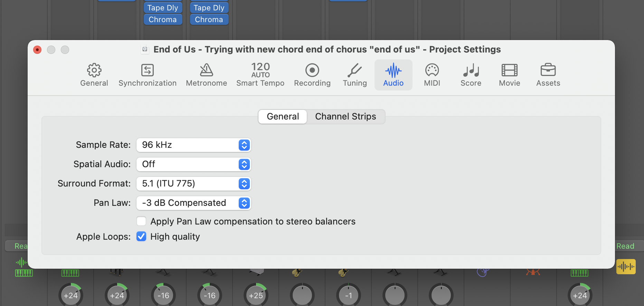The width and height of the screenshot is (644, 306).
Task: Click the yellow waveform track icon in mixer
Action: 626,267
